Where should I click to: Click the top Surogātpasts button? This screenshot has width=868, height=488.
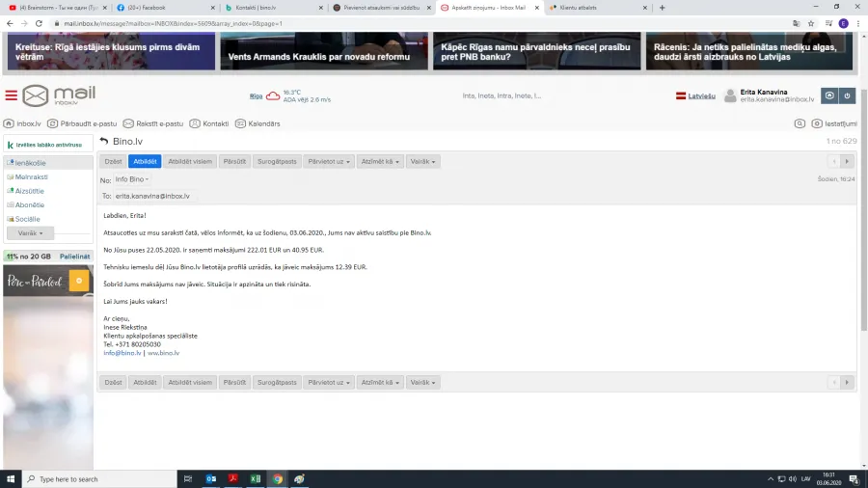click(277, 162)
